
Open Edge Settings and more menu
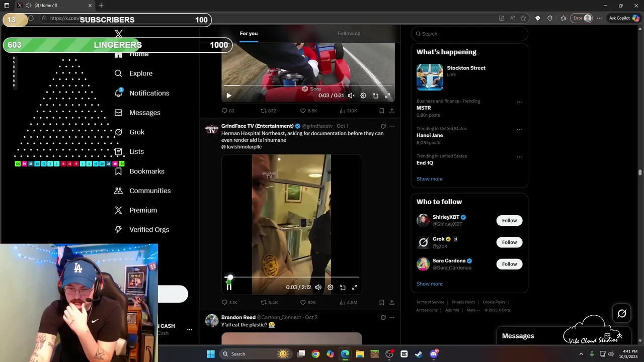click(599, 18)
